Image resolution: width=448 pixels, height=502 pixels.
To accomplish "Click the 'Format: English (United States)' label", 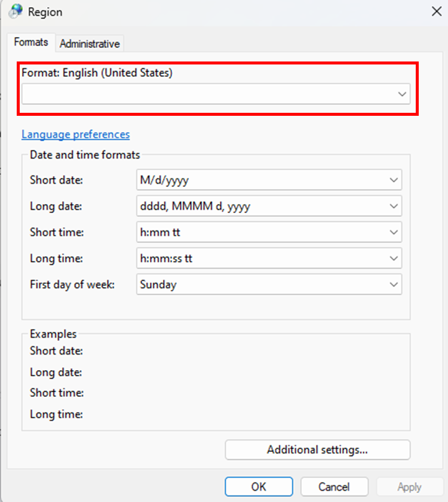I will click(x=97, y=73).
